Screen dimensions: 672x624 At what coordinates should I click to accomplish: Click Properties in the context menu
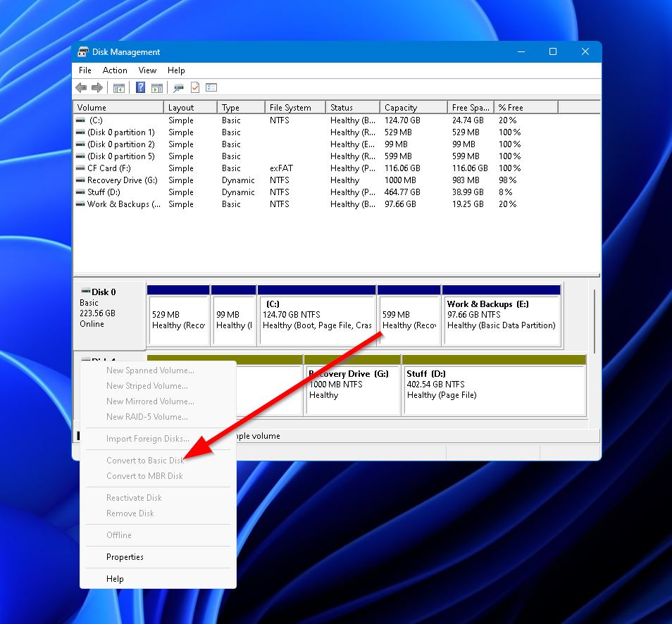[125, 557]
